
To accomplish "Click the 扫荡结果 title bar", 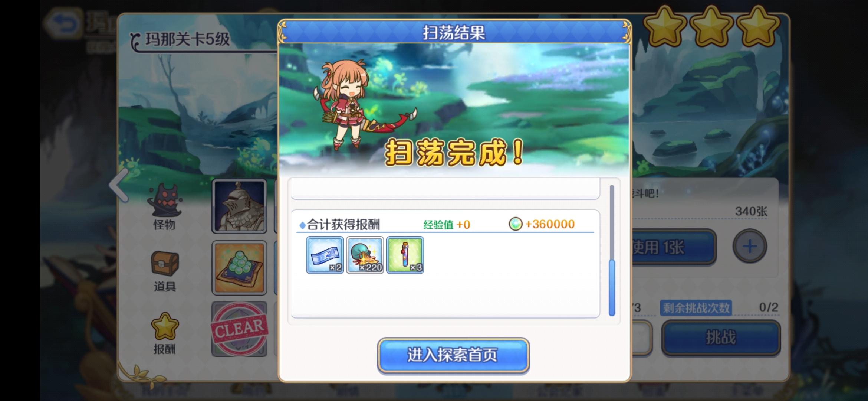I will pyautogui.click(x=454, y=32).
